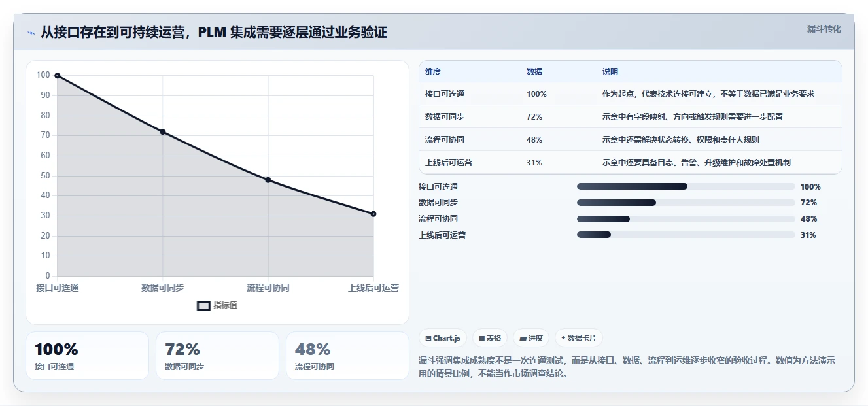Screen dimensions: 868x406
Task: Select the 表格 chip
Action: (x=490, y=338)
